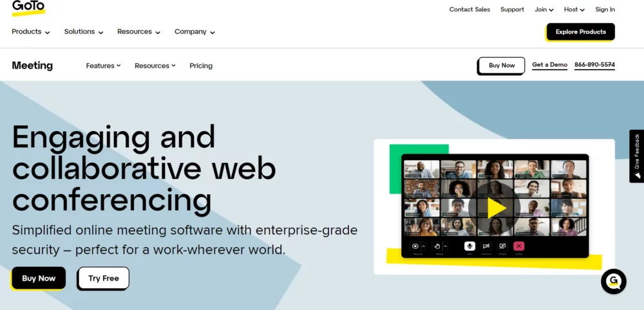Open the Host dropdown

click(574, 10)
